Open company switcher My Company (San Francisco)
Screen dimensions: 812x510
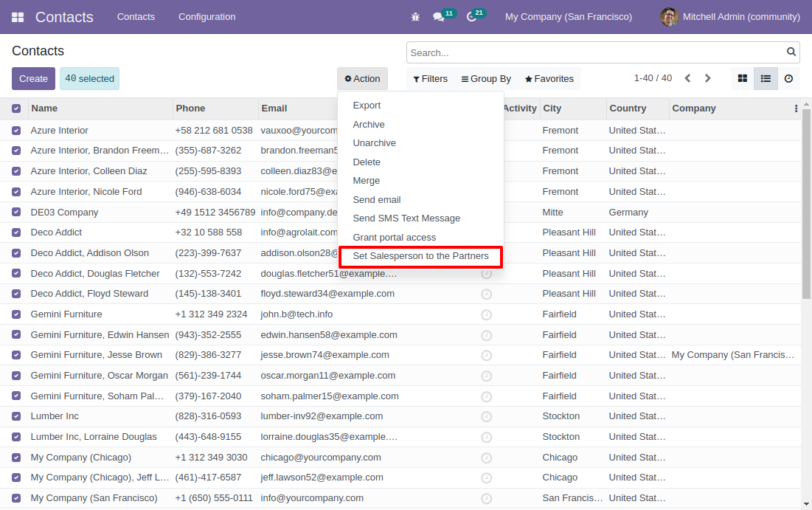coord(568,17)
